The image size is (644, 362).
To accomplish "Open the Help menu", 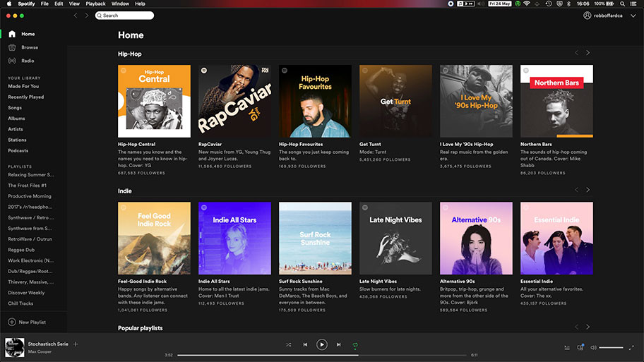I will (140, 4).
